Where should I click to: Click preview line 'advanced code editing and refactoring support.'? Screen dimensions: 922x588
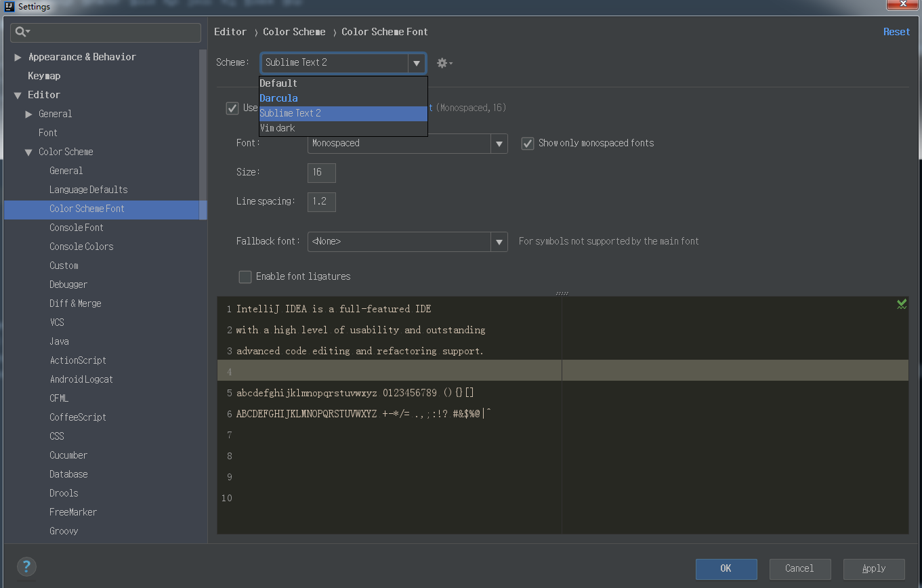coord(360,351)
